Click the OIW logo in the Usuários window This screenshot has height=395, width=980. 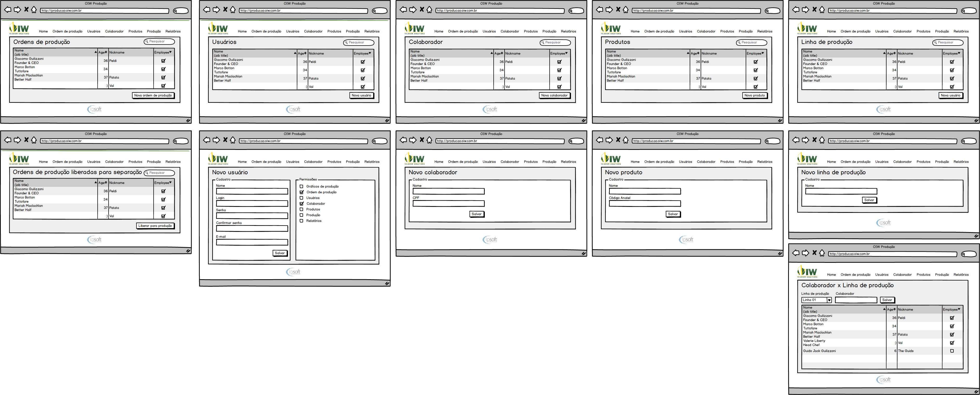(x=218, y=29)
